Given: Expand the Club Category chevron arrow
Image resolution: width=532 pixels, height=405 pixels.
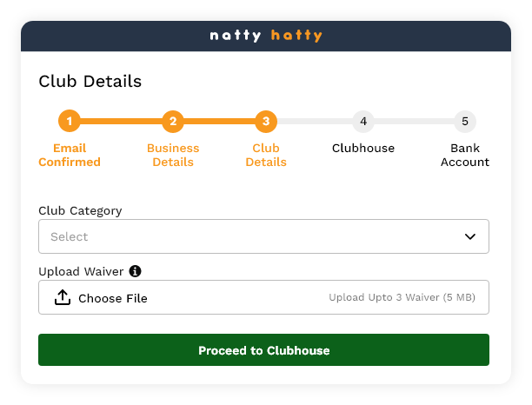Looking at the screenshot, I should 470,236.
